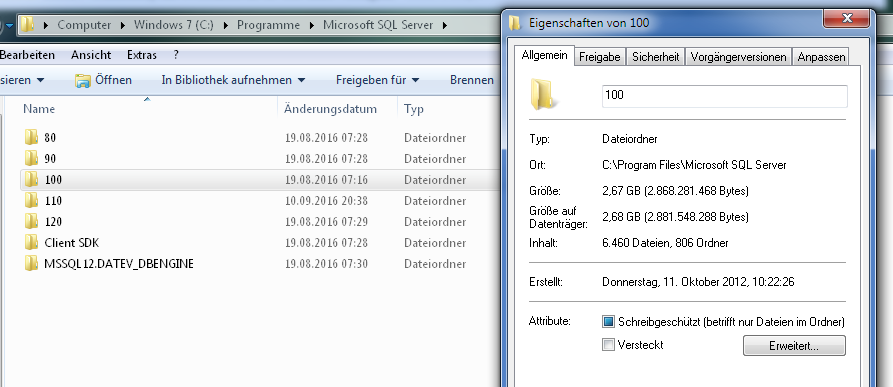The height and width of the screenshot is (387, 893).
Task: Select the folder named 90
Action: pos(50,158)
